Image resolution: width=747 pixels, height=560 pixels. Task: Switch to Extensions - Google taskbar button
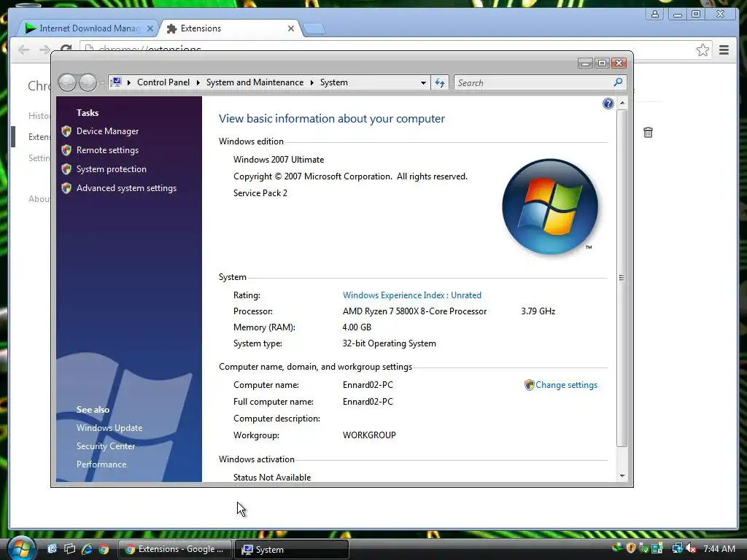click(175, 549)
